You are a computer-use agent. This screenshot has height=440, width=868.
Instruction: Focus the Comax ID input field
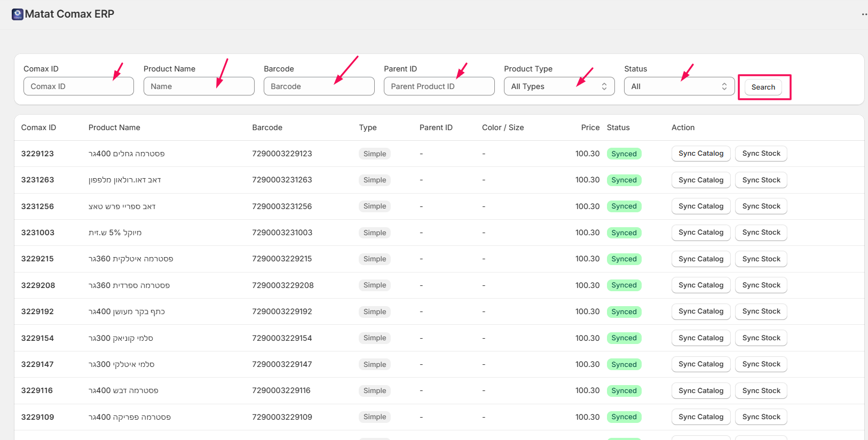[x=78, y=86]
